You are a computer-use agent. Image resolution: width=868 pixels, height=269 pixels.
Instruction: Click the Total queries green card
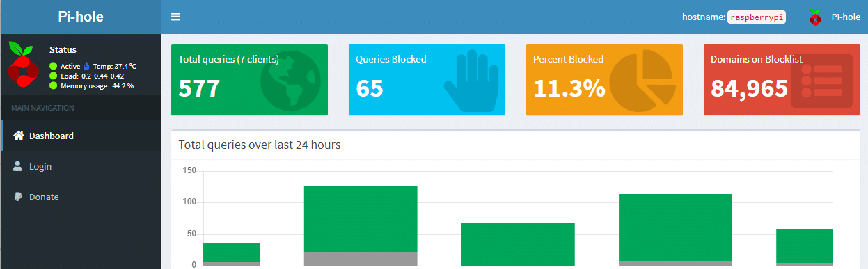(249, 80)
